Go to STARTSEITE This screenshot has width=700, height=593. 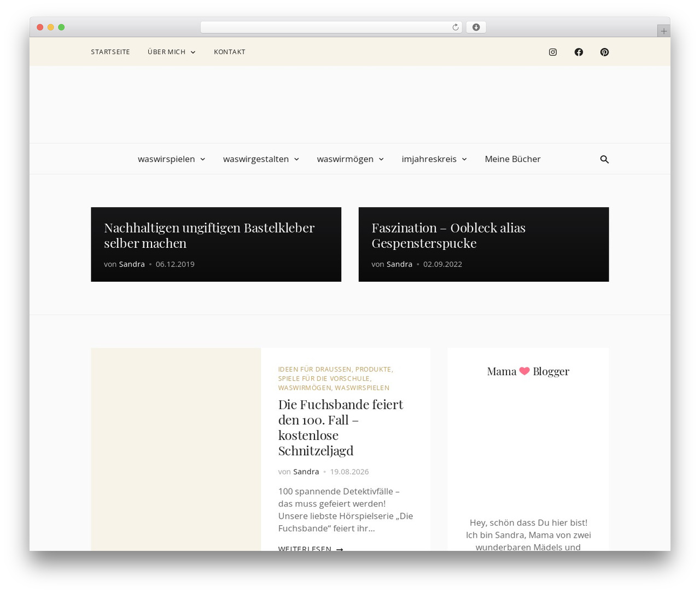pyautogui.click(x=110, y=52)
